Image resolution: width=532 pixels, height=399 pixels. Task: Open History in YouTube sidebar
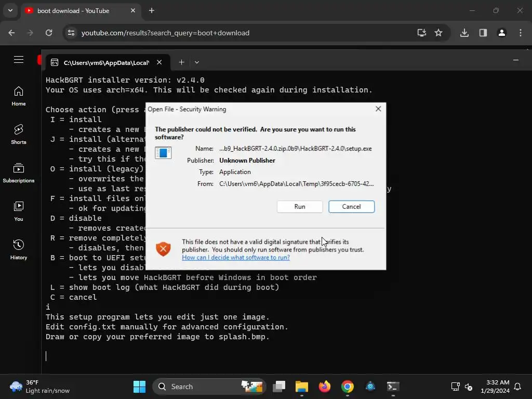tap(19, 249)
